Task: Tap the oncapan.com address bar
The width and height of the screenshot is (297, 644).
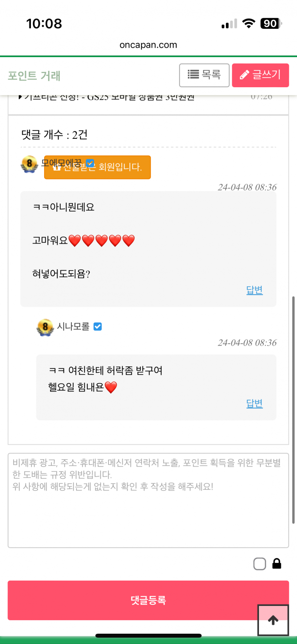Action: (148, 45)
